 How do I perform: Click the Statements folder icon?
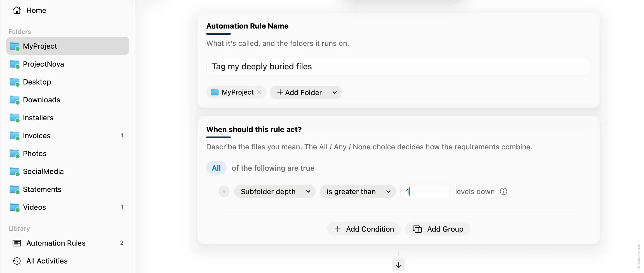pyautogui.click(x=15, y=189)
